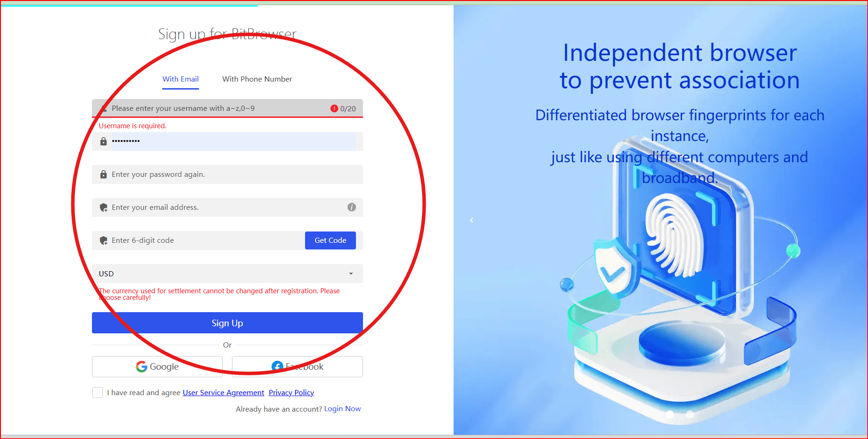Image resolution: width=868 pixels, height=439 pixels.
Task: Open the Privacy Policy link
Action: point(291,393)
